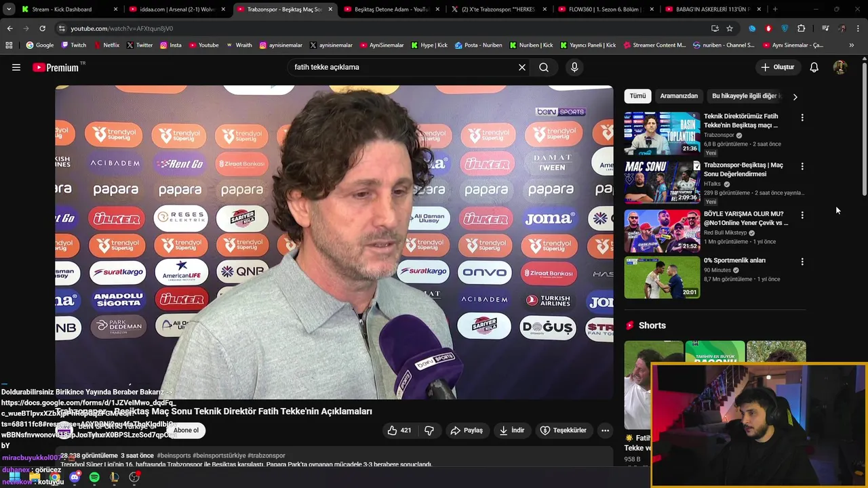The width and height of the screenshot is (868, 488).
Task: Open the 20:01 Sportmenlik thumbnail
Action: tap(662, 277)
